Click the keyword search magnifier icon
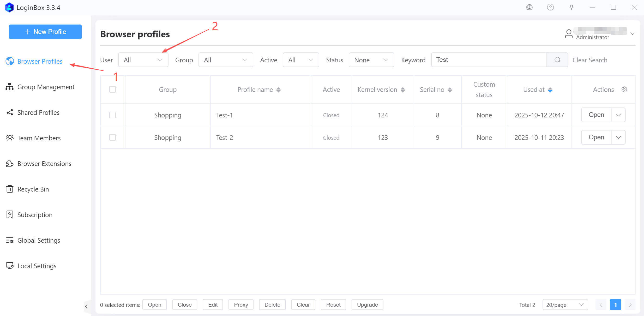The width and height of the screenshot is (644, 316). (557, 60)
